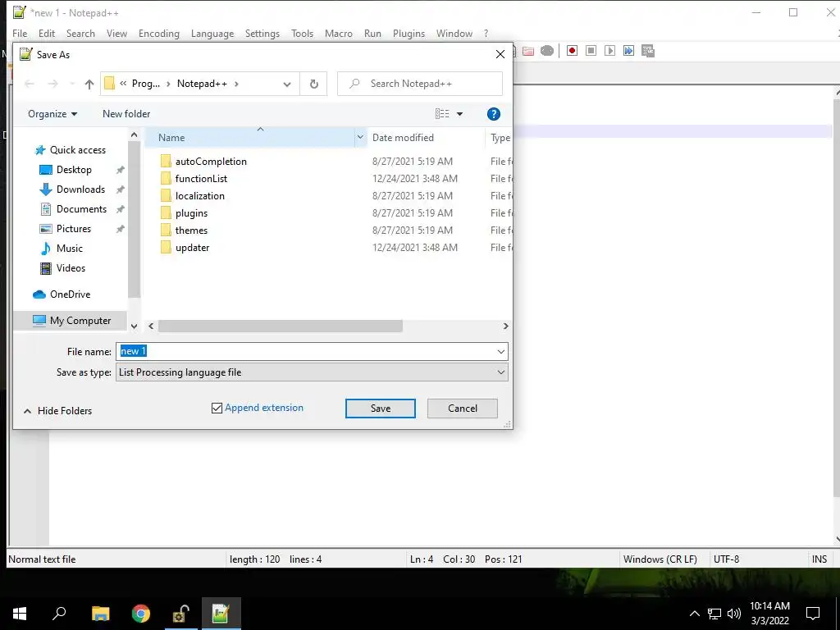
Task: Click Folder as Workspace toolbar icon
Action: point(528,51)
